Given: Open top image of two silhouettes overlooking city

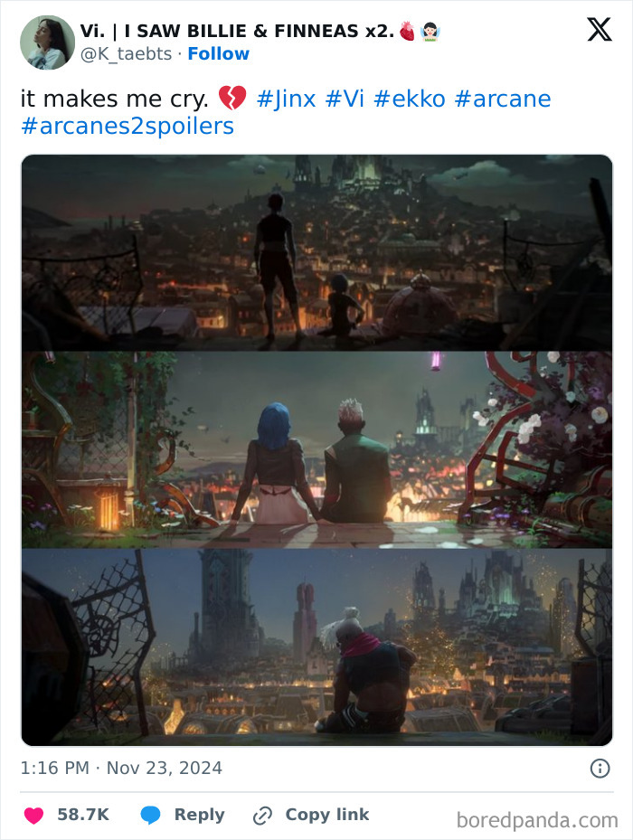Looking at the screenshot, I should 316,253.
